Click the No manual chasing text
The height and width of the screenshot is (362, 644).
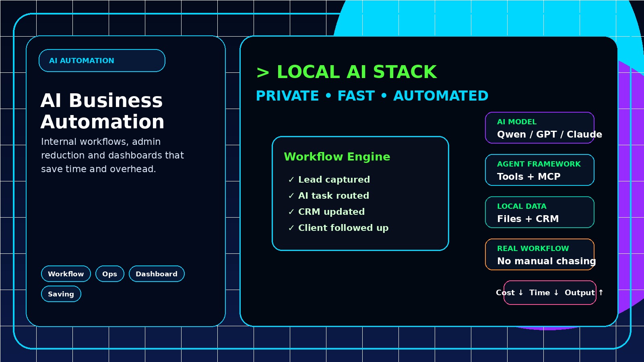tap(547, 261)
